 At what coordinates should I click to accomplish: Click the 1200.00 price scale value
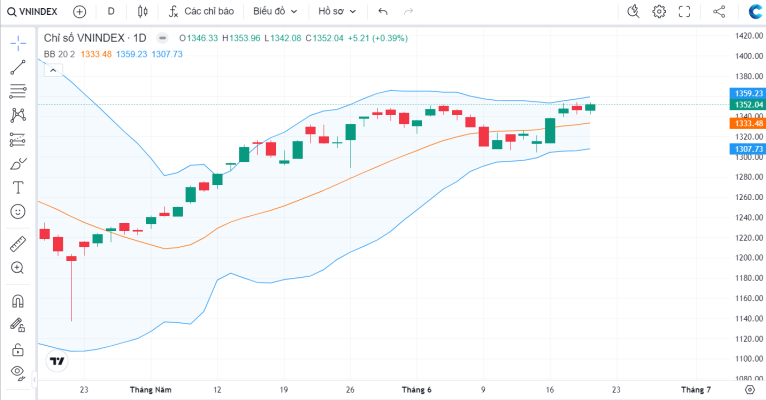[749, 258]
